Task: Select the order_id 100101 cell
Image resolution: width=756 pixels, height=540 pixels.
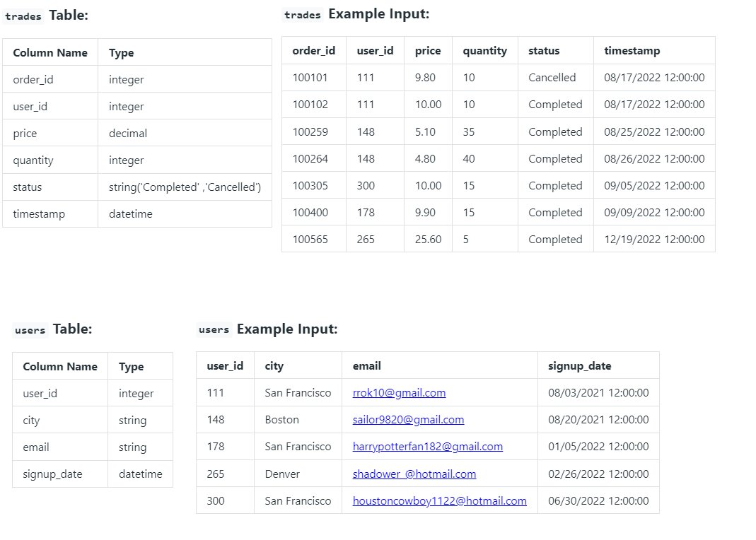Action: (x=311, y=78)
